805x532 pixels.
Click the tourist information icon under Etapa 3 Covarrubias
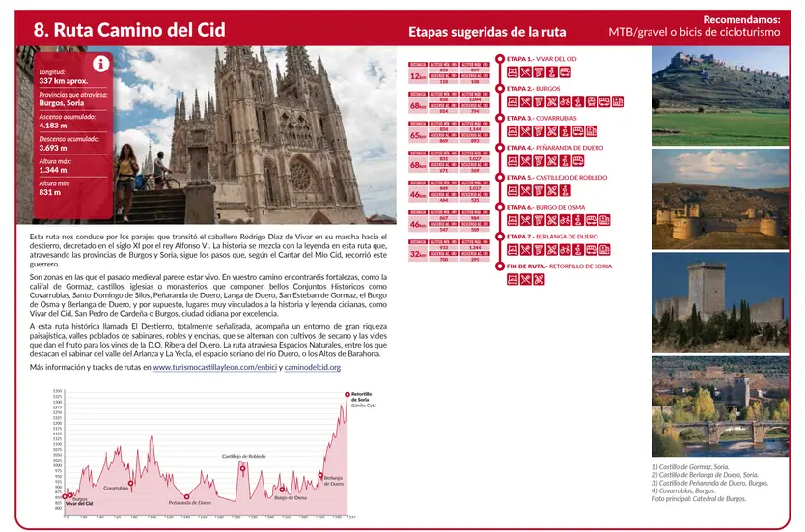coord(566,131)
